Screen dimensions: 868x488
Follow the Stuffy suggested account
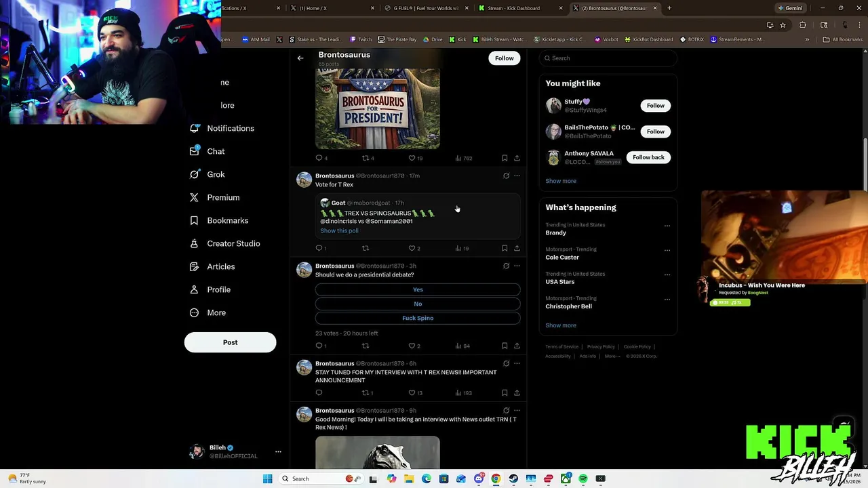pos(655,106)
